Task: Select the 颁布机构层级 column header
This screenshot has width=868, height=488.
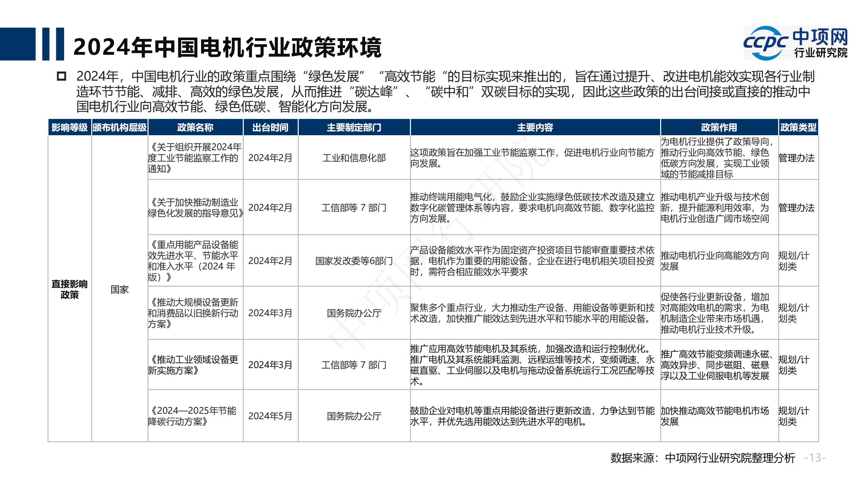Action: [119, 127]
